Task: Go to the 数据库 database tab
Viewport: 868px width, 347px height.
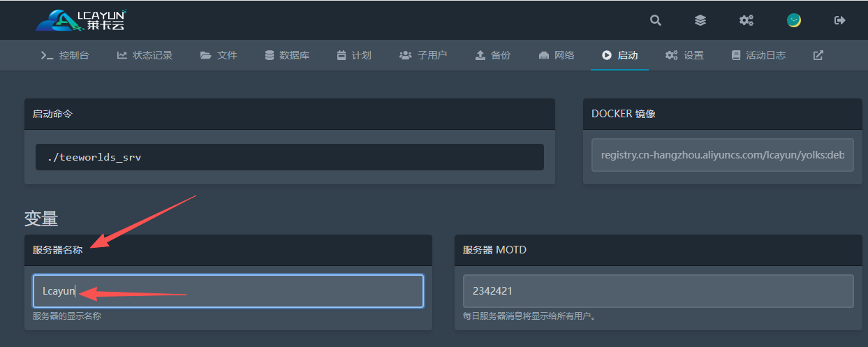Action: pyautogui.click(x=287, y=55)
